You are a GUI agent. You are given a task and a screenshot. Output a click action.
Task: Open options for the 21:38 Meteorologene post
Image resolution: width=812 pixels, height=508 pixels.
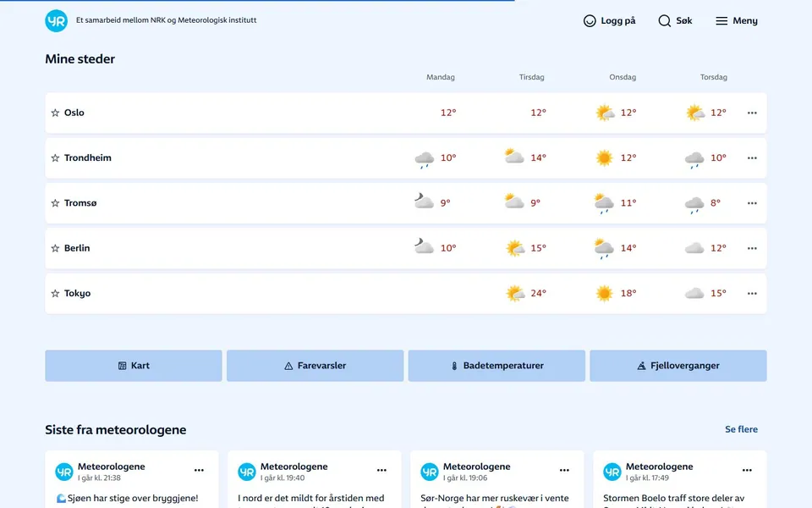pos(200,470)
